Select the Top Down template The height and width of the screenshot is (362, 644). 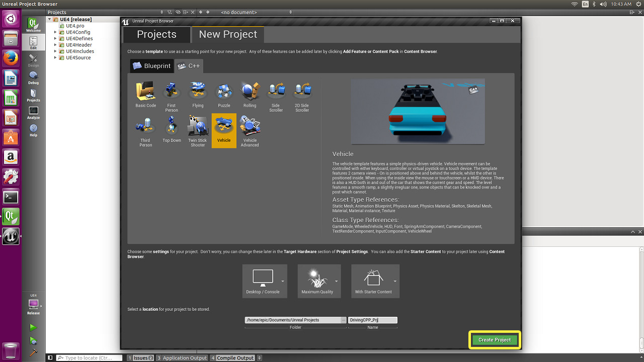click(x=172, y=127)
